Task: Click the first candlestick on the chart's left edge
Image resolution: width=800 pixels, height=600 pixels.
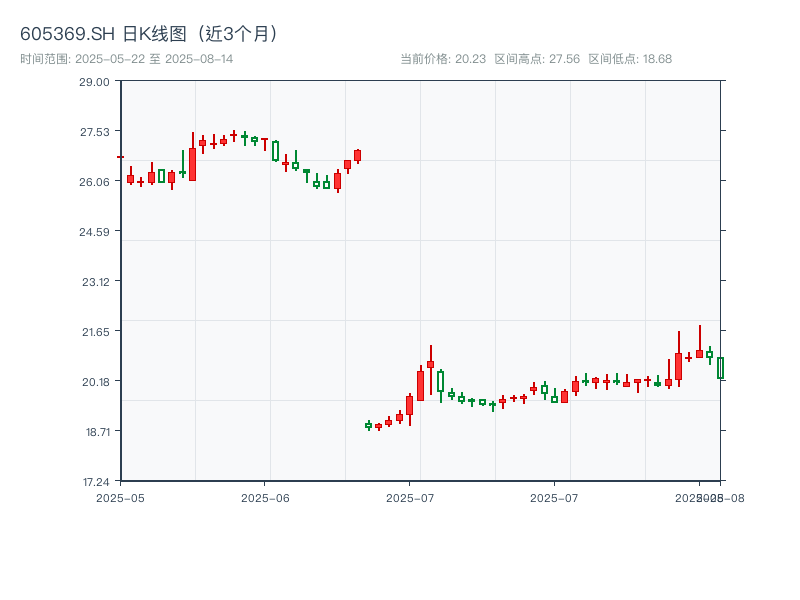Action: pyautogui.click(x=121, y=157)
